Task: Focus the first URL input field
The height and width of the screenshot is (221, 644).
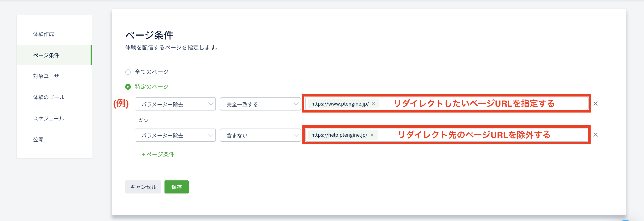Action: tap(447, 104)
